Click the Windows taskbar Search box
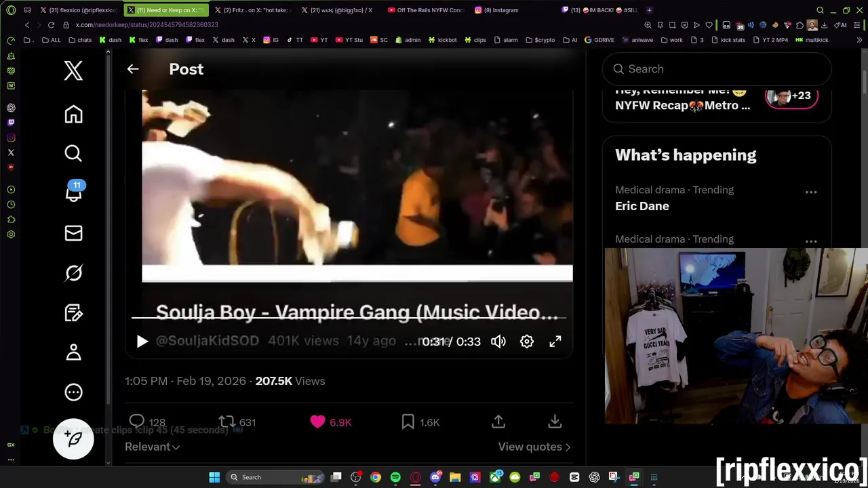 click(276, 477)
